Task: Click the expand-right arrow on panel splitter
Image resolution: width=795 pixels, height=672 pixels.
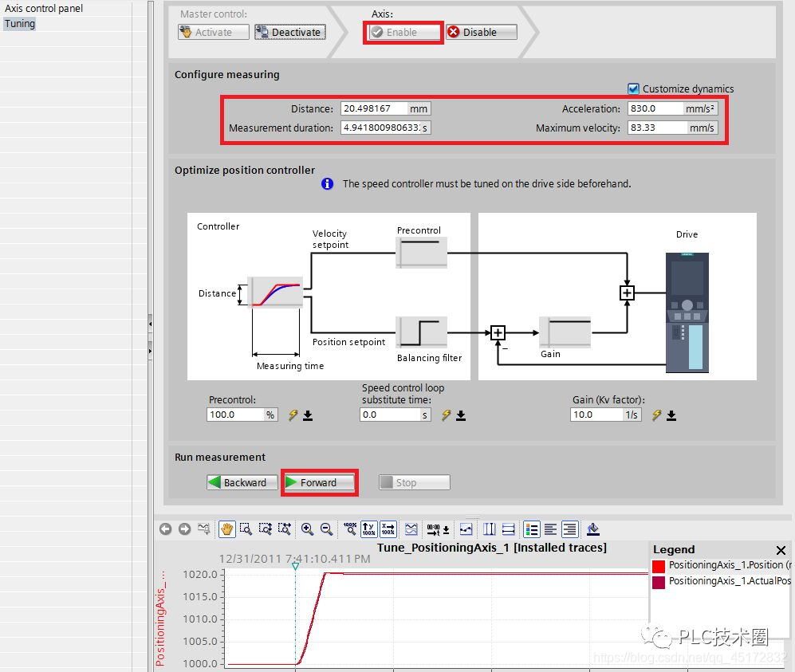Action: pyautogui.click(x=150, y=350)
